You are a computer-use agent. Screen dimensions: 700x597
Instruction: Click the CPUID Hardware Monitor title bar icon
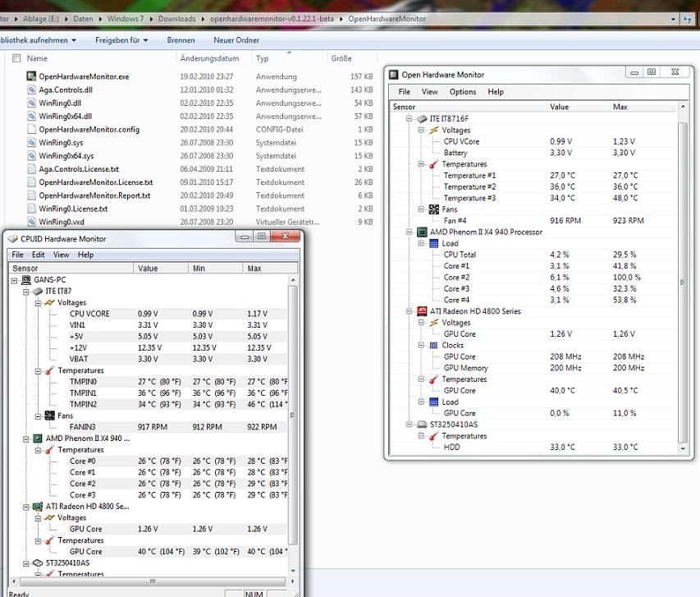[13, 239]
